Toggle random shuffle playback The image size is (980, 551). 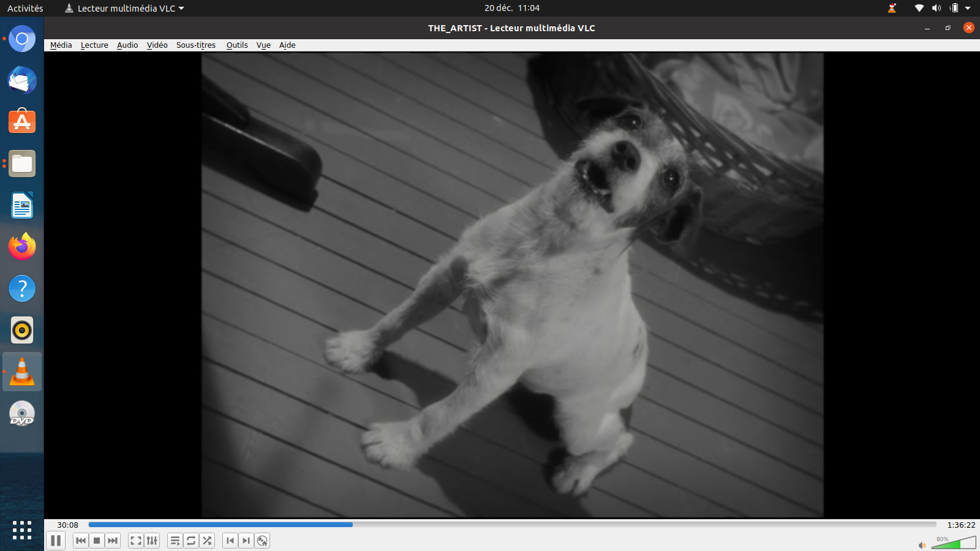tap(207, 541)
